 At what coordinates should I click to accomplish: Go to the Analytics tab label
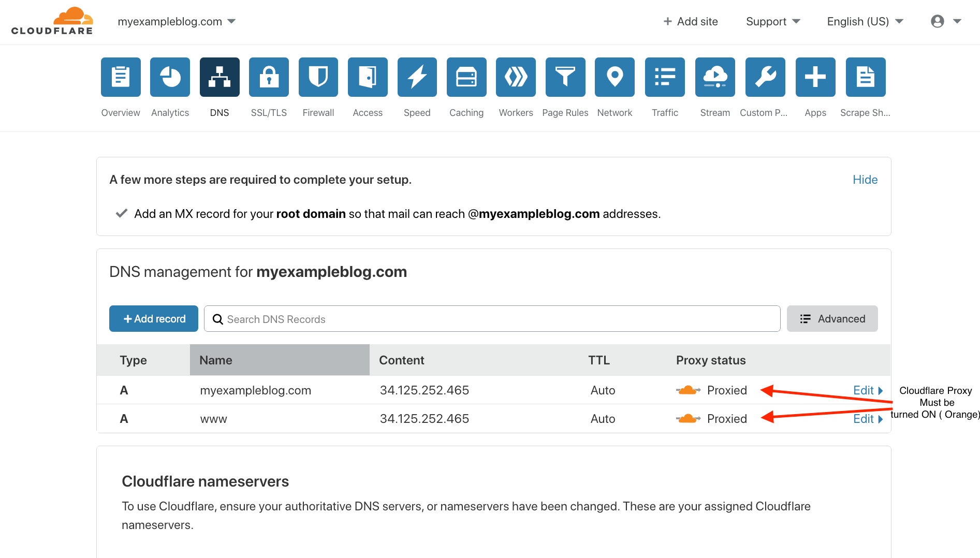(170, 113)
